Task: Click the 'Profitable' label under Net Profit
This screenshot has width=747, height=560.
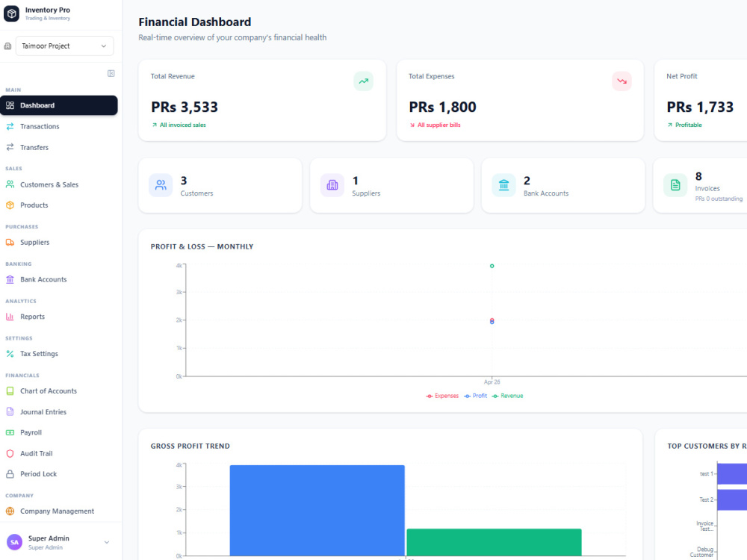Action: 689,125
